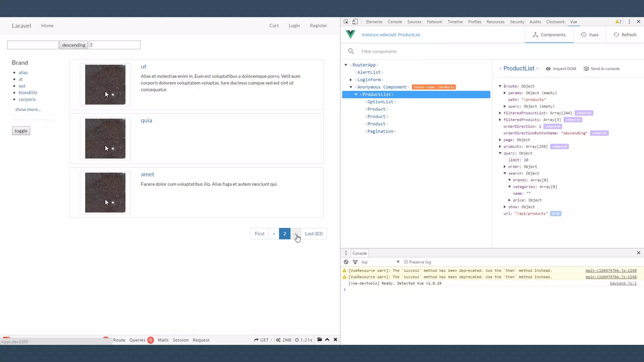Click the DevTools element inspector icon
The height and width of the screenshot is (362, 644).
click(346, 22)
